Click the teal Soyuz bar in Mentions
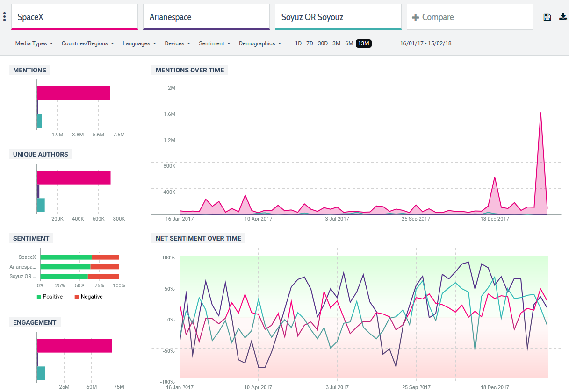 click(40, 121)
